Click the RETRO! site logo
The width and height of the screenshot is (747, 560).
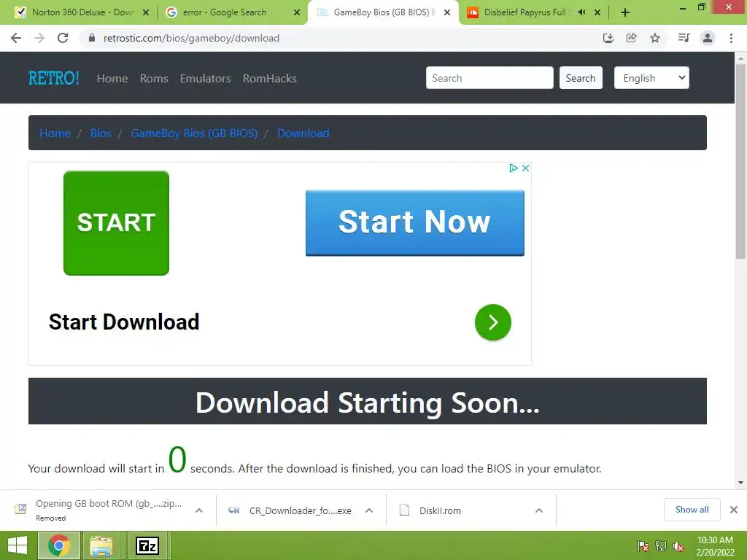coord(53,78)
